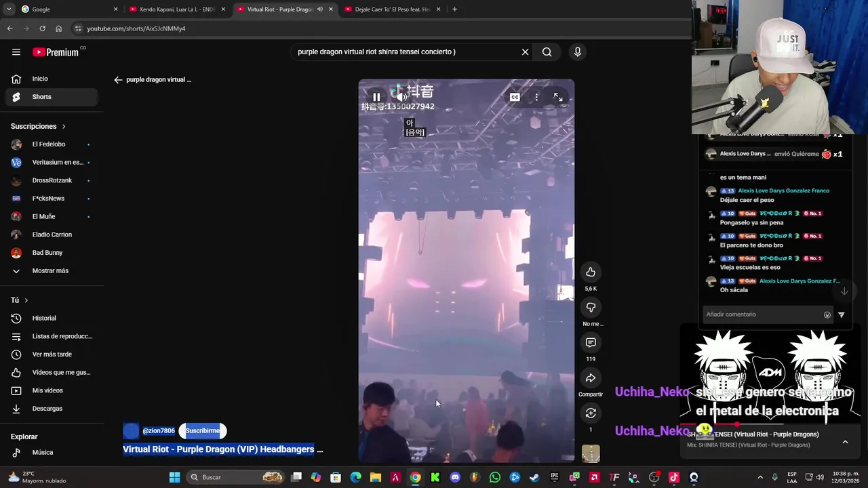Image resolution: width=868 pixels, height=488 pixels.
Task: Jump to the latest chat messages arrow
Action: click(x=844, y=291)
